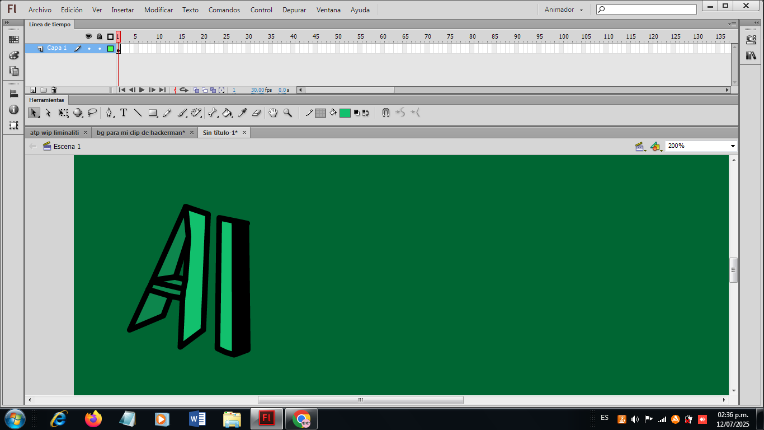Click the Straighten option icon

coord(415,113)
